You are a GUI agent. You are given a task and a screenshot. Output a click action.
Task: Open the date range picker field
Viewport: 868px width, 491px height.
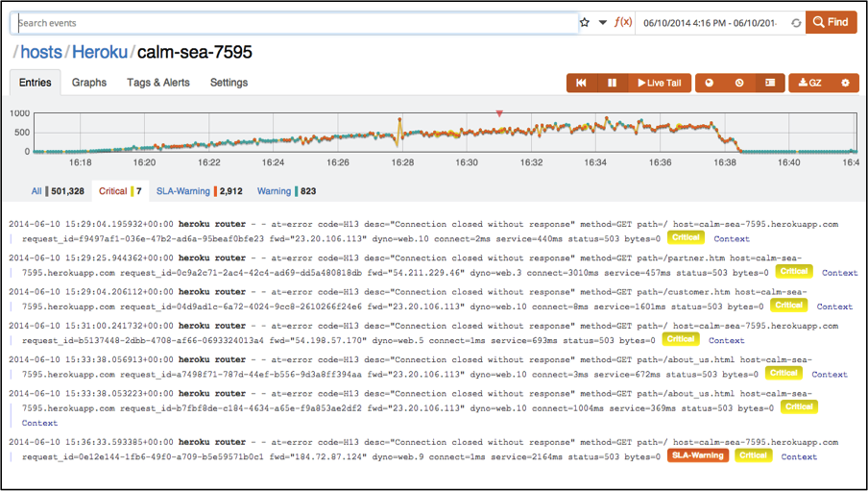pyautogui.click(x=711, y=23)
